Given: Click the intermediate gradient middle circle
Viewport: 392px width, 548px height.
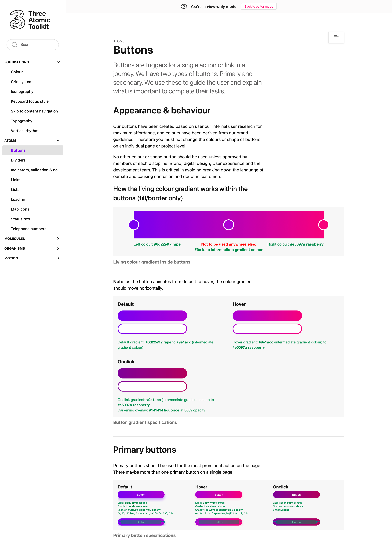Looking at the screenshot, I should 228,225.
